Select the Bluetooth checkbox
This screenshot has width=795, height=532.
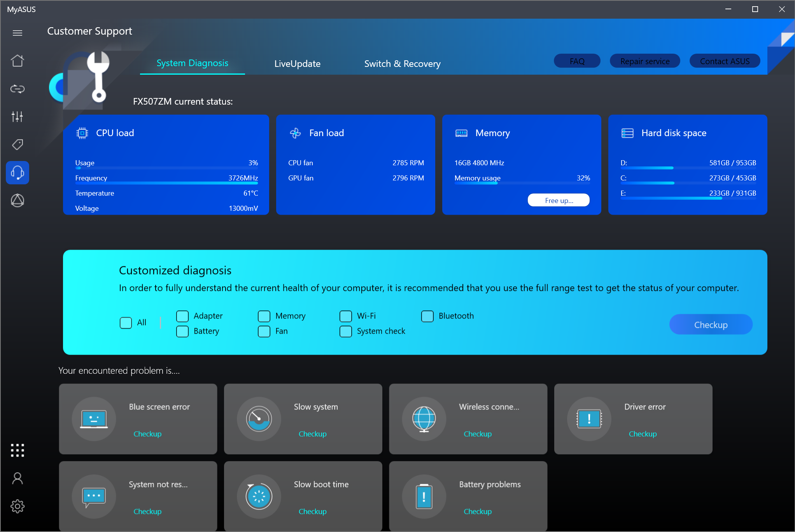[427, 316]
